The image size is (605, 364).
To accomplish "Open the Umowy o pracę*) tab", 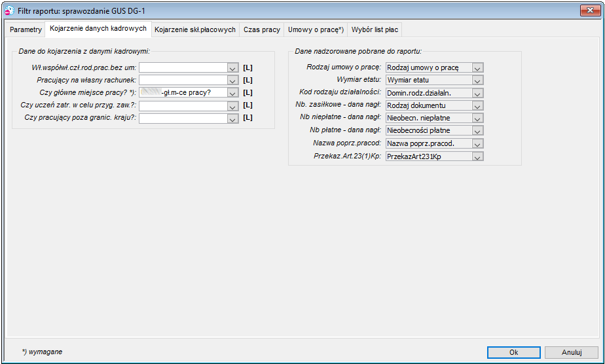I will [316, 29].
